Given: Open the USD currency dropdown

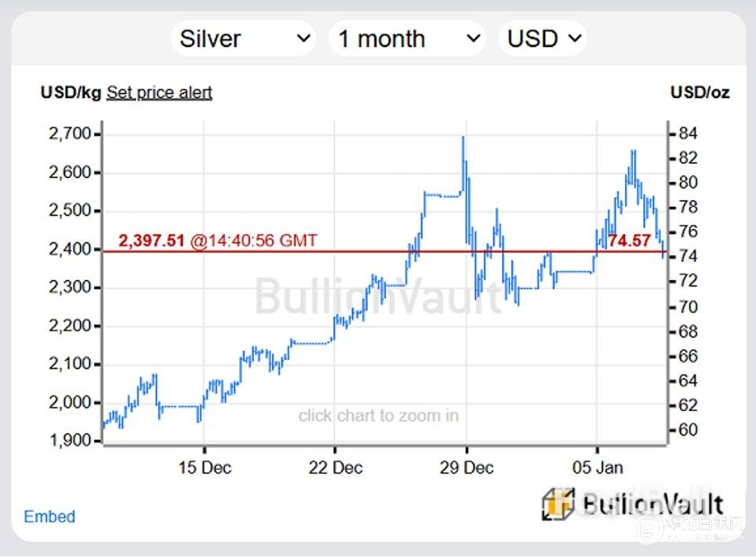Looking at the screenshot, I should point(543,38).
